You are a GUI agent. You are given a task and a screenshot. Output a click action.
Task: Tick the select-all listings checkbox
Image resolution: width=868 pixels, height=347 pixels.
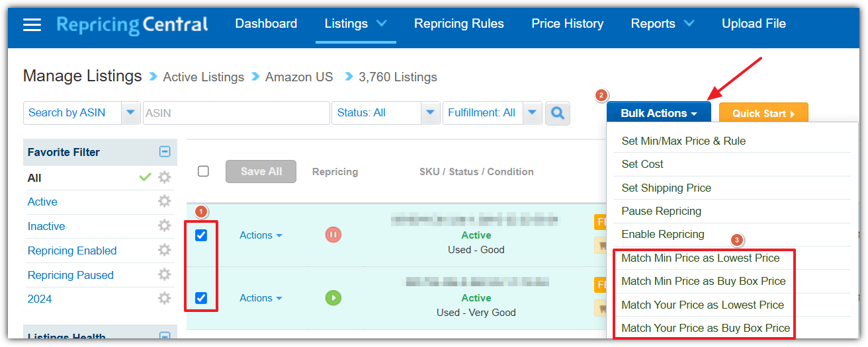[x=203, y=171]
